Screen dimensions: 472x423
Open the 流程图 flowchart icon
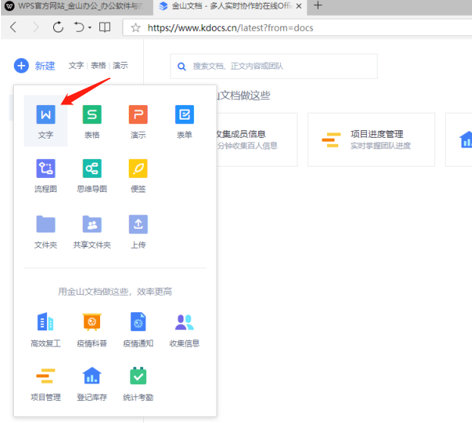[x=46, y=168]
